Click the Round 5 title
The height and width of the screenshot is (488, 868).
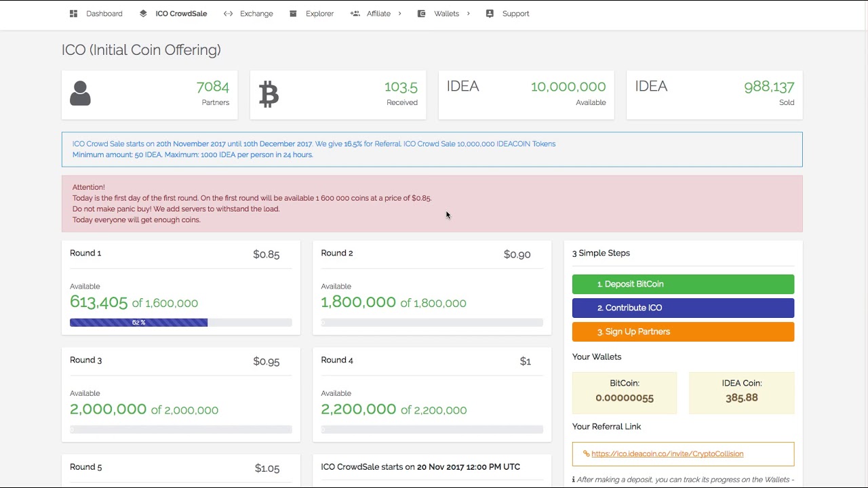[85, 467]
